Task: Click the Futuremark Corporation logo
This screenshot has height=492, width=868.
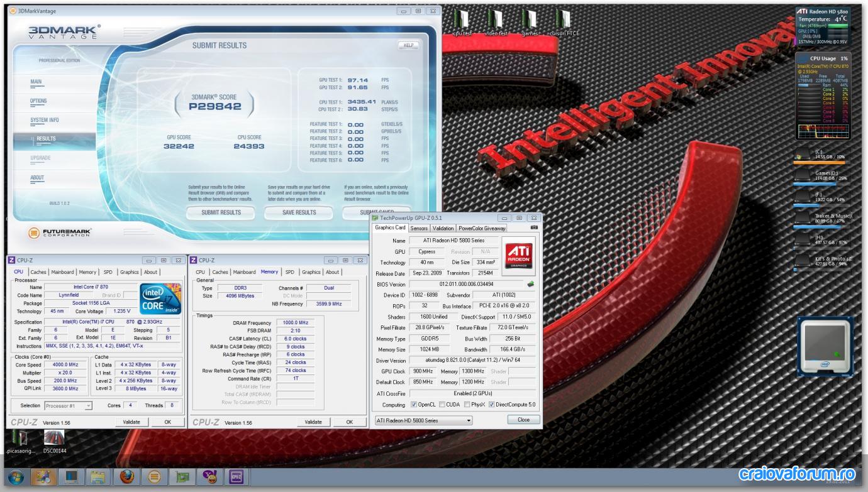Action: [x=60, y=232]
